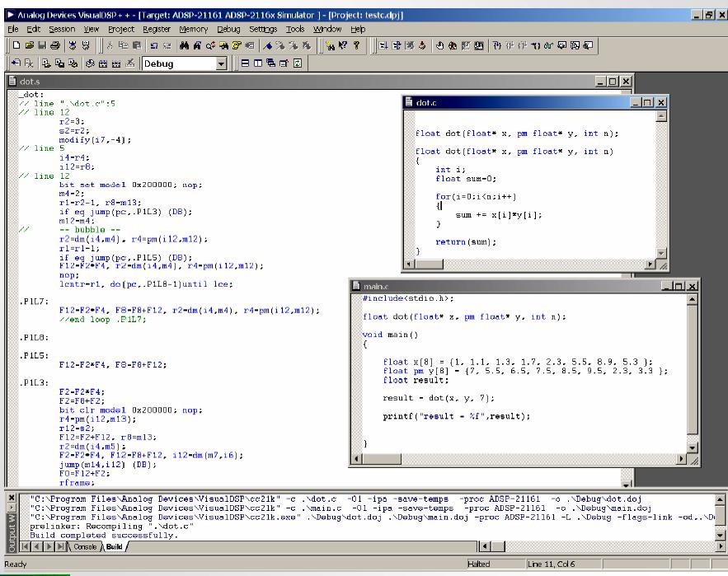Click the 'printf' line in main.c
728x576 pixels.
coord(457,416)
